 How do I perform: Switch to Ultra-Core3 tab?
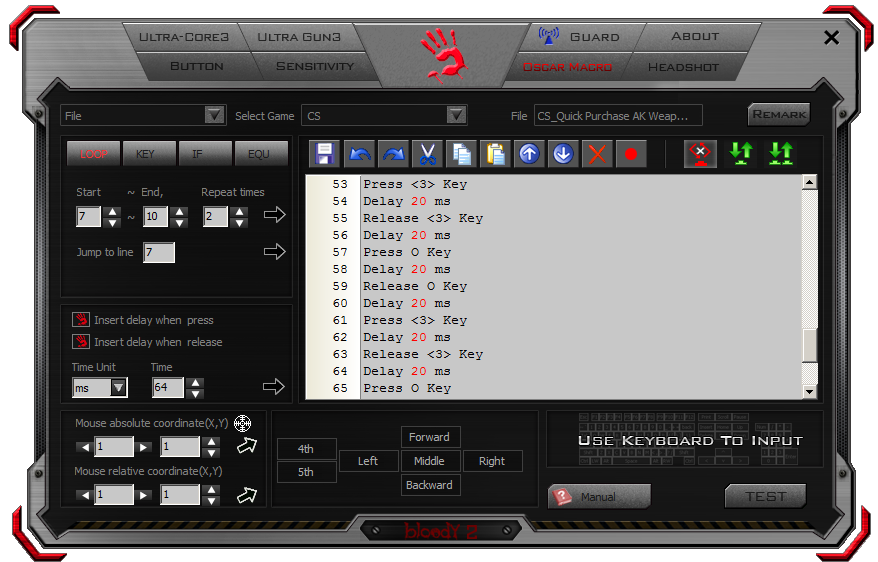pyautogui.click(x=184, y=37)
